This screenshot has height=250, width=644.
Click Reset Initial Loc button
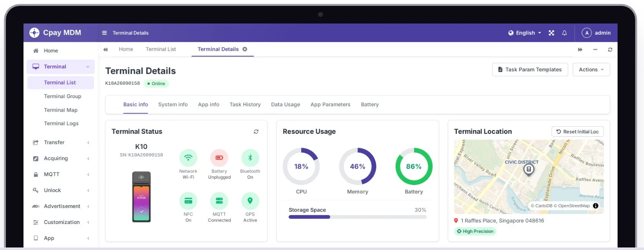point(577,132)
